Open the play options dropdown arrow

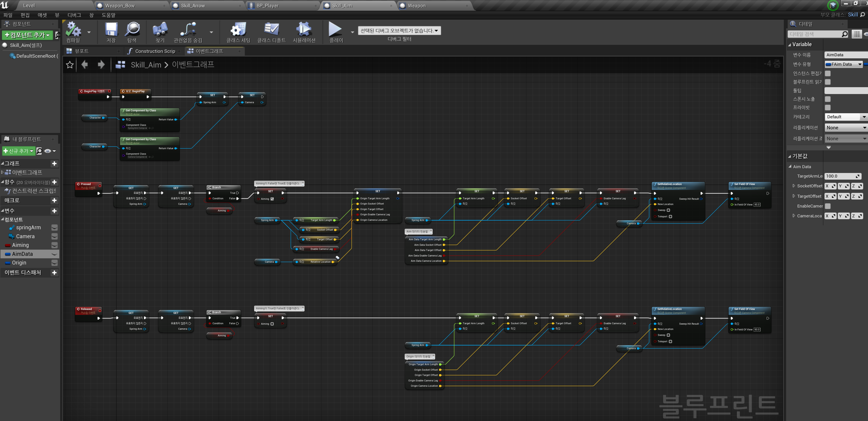point(353,32)
